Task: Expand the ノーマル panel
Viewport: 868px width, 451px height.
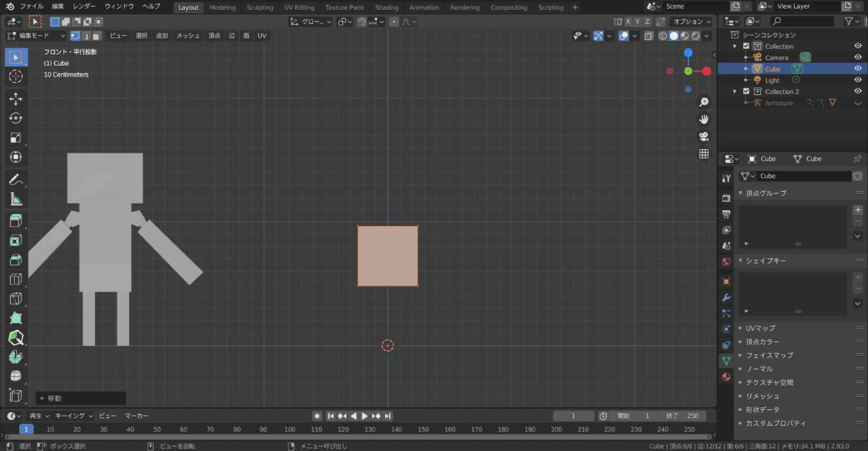Action: point(759,369)
